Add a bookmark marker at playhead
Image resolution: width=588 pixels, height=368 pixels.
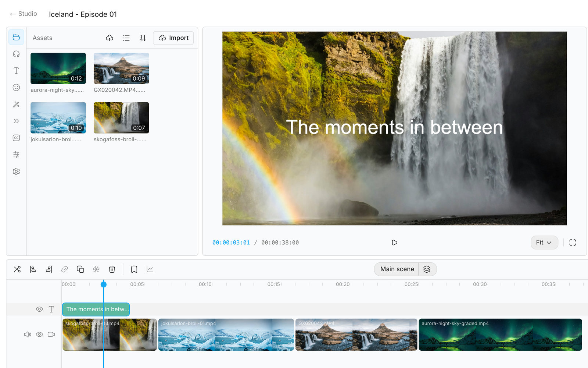point(134,269)
